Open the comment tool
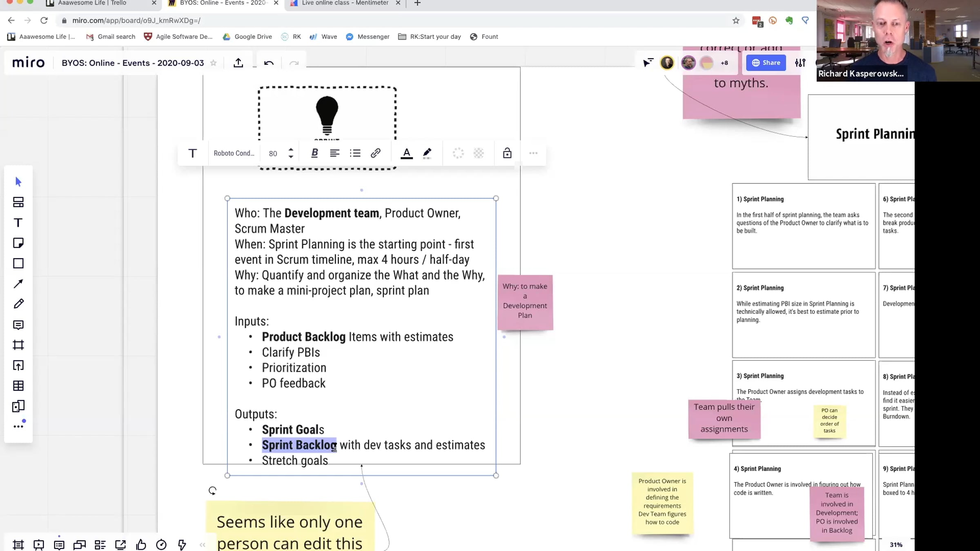Screen dimensions: 980x551 pos(18,324)
